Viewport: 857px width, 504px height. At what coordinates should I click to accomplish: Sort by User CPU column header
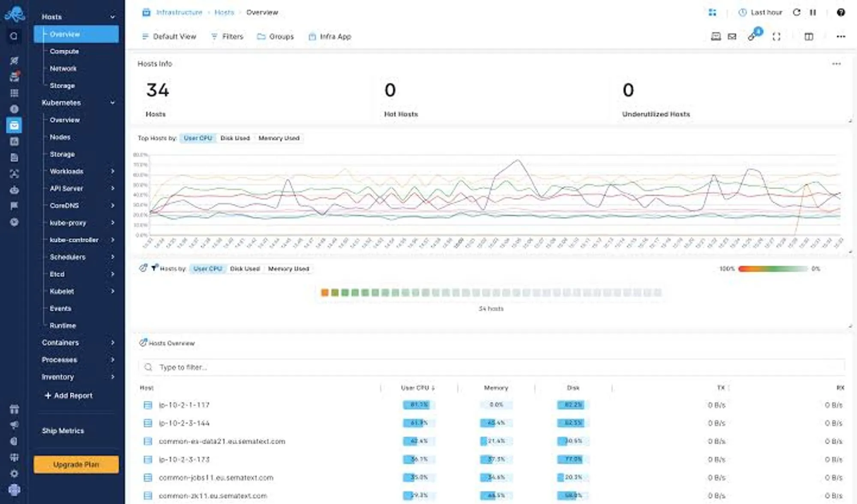[418, 388]
